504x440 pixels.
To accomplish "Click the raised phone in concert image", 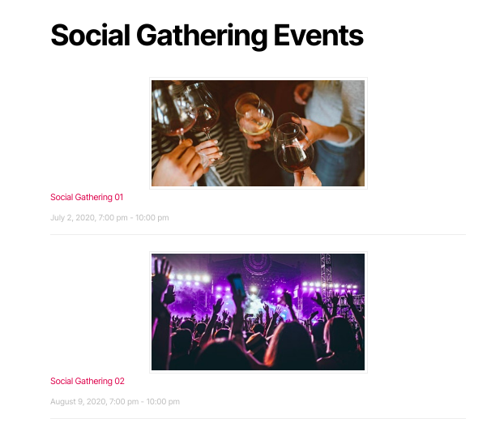I will click(237, 284).
